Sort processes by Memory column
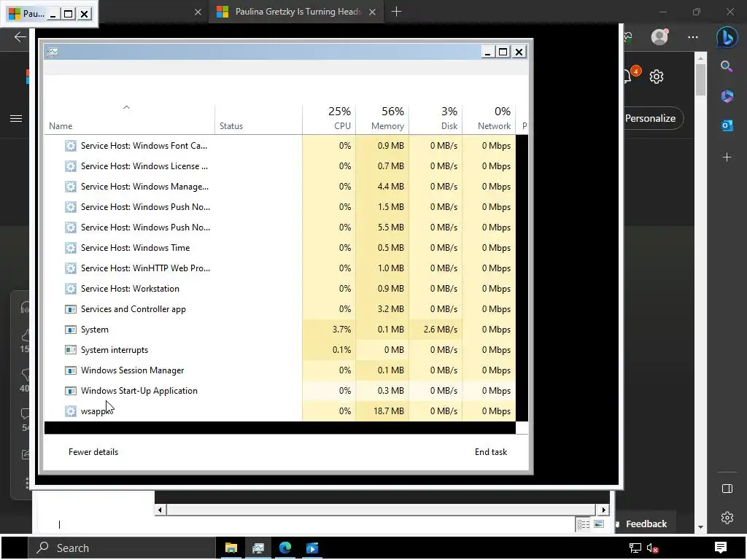 click(382, 119)
